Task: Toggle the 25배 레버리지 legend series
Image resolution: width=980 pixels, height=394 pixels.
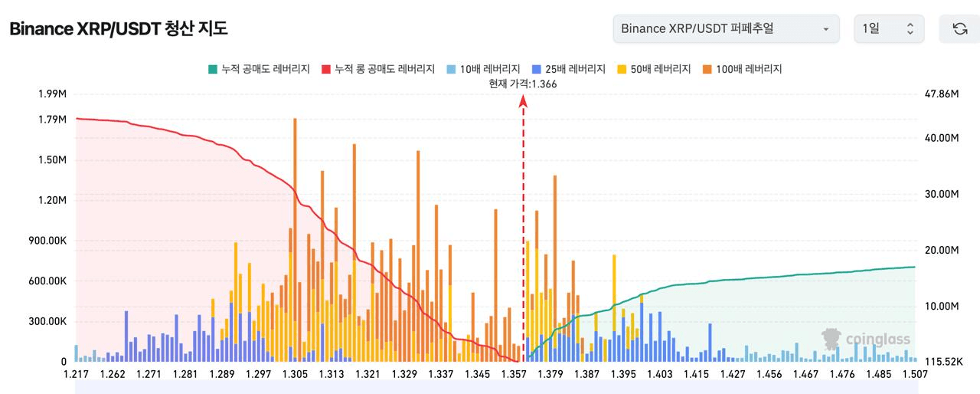Action: tap(569, 69)
